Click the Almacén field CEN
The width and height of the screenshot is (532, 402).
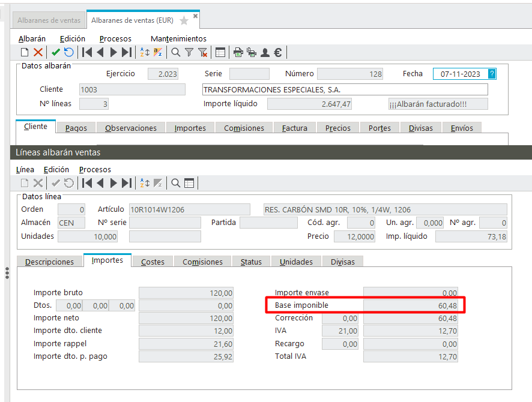(71, 223)
